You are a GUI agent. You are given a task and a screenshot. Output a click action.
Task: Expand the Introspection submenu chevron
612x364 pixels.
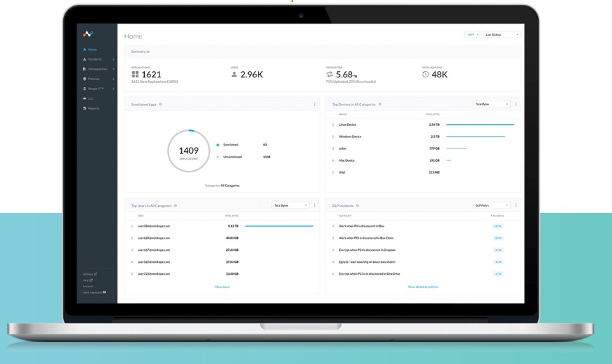click(x=114, y=69)
